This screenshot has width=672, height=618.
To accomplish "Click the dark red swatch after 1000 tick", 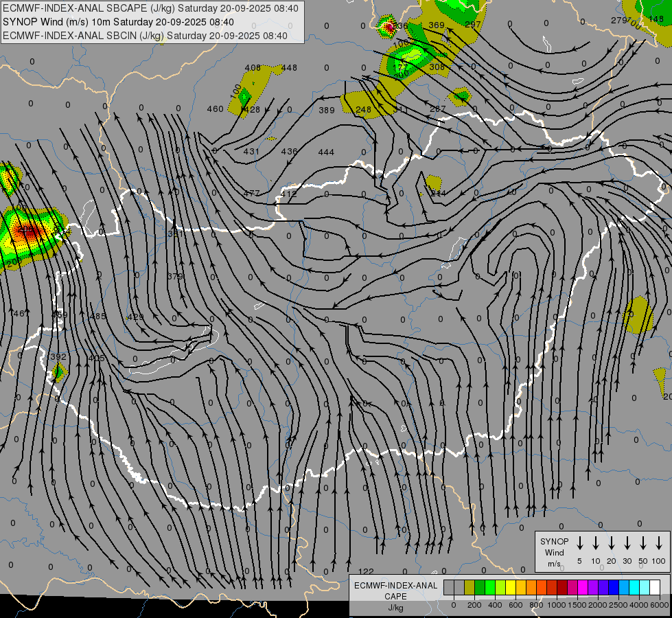I will click(562, 588).
